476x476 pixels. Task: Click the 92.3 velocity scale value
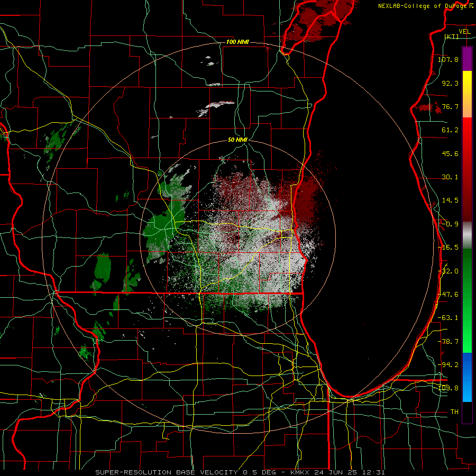click(x=450, y=83)
